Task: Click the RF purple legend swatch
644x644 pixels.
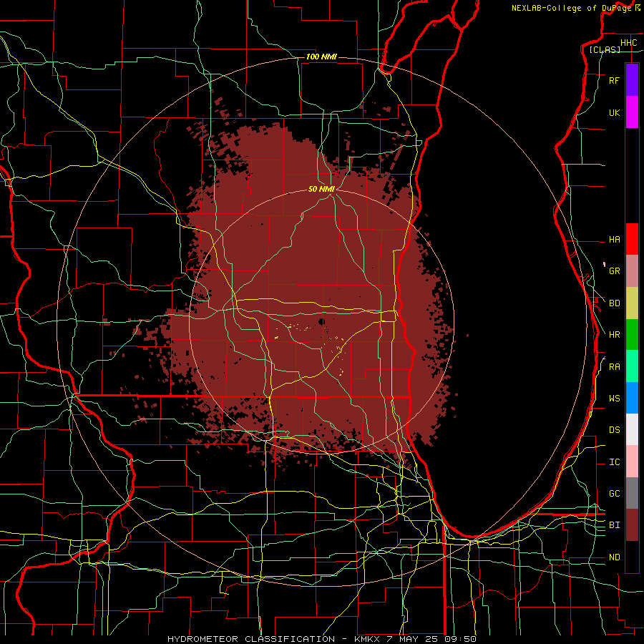Action: [x=632, y=80]
